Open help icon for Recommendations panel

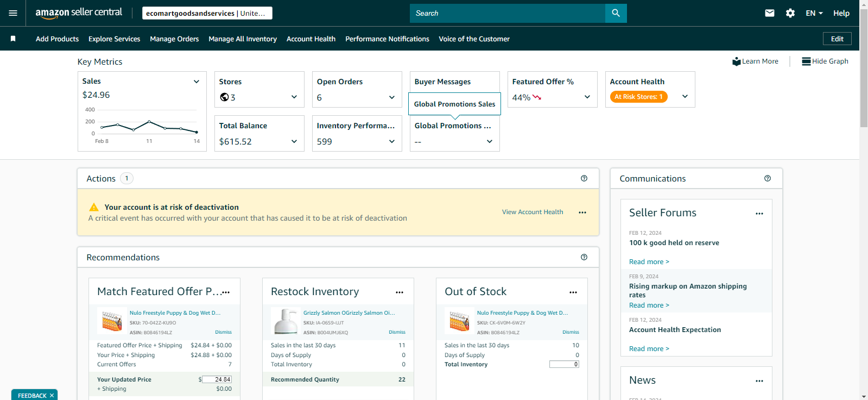(584, 257)
